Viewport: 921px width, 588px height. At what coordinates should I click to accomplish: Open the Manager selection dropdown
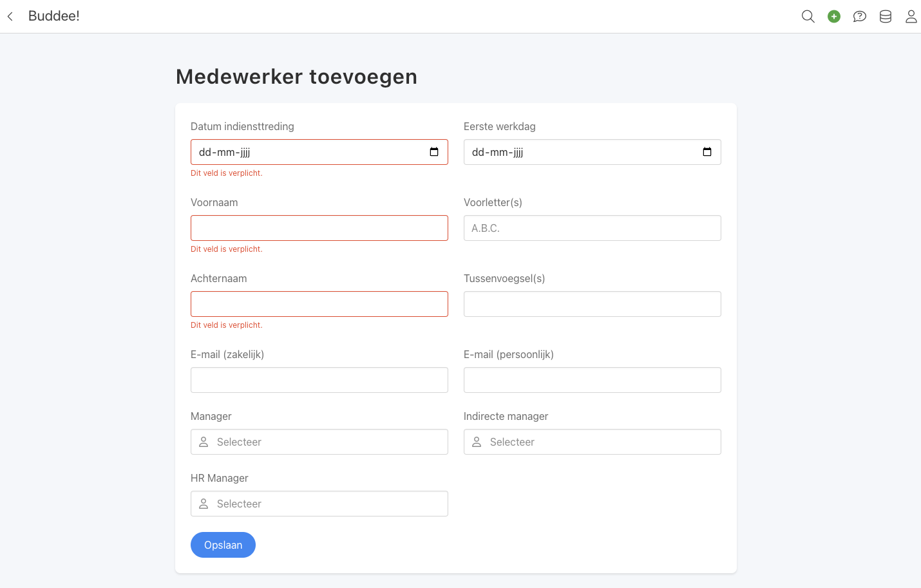click(x=319, y=442)
